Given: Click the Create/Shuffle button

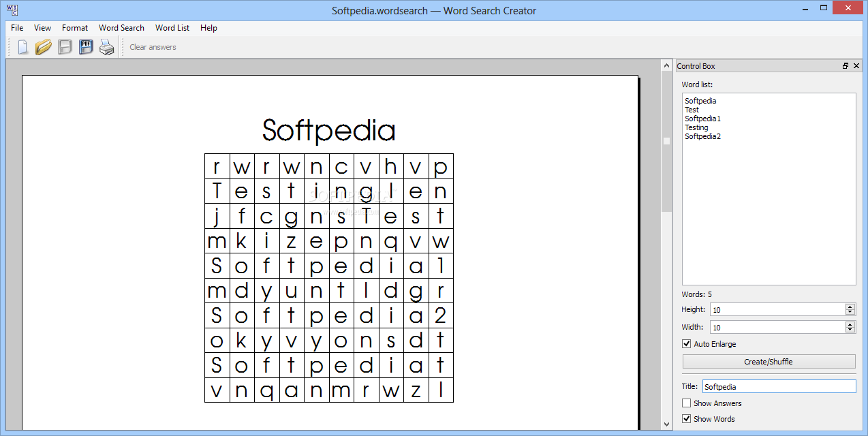Looking at the screenshot, I should 769,362.
